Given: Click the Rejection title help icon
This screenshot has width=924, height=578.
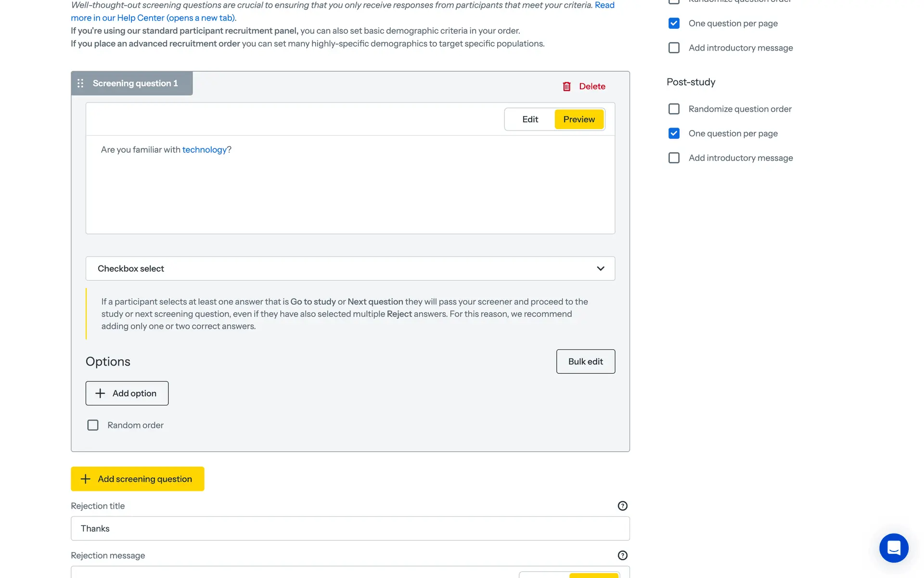Looking at the screenshot, I should [x=622, y=506].
